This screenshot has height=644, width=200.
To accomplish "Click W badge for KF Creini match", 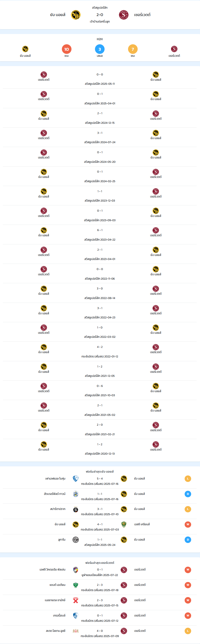I will point(188,525).
